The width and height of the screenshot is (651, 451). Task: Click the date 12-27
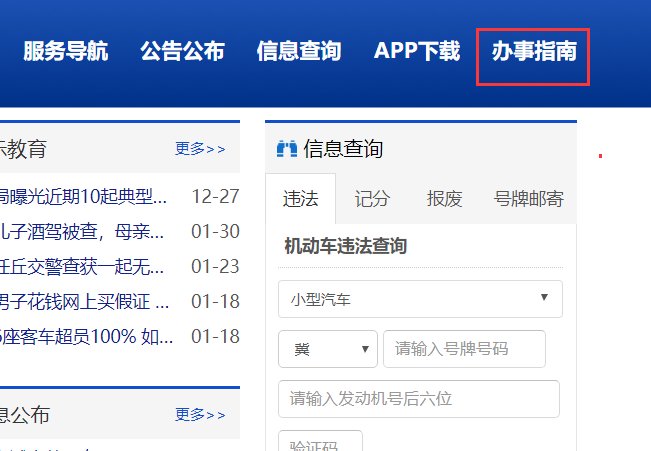(x=215, y=196)
